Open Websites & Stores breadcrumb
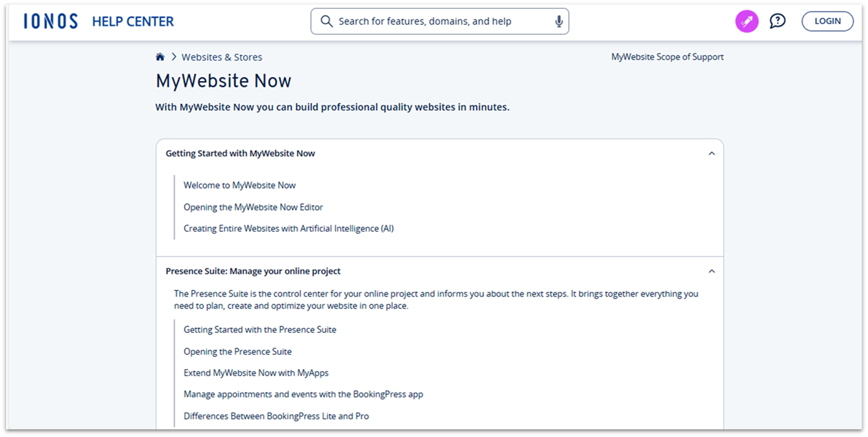This screenshot has width=868, height=437. 222,57
